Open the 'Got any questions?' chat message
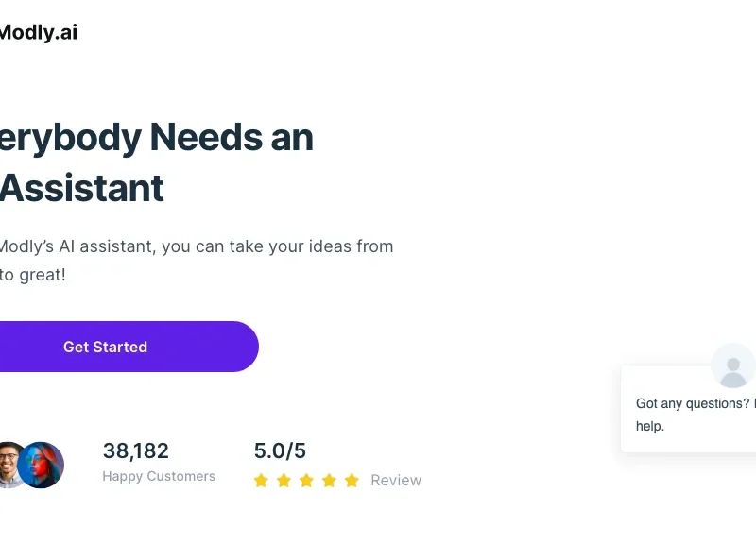This screenshot has height=544, width=756. pos(689,409)
